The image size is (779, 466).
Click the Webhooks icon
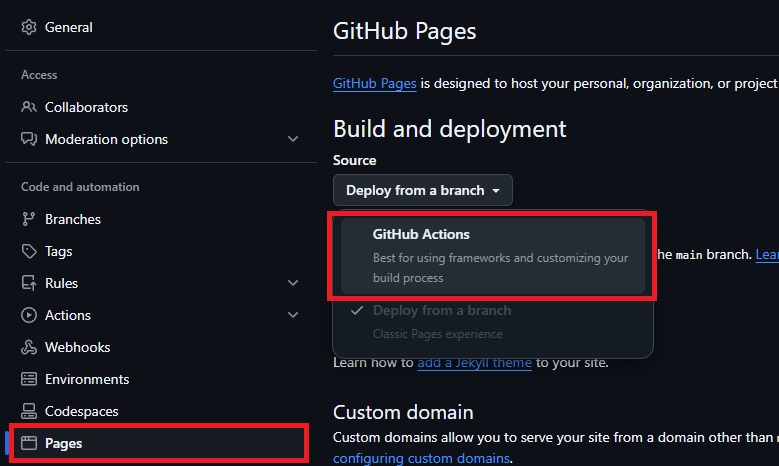pos(29,347)
